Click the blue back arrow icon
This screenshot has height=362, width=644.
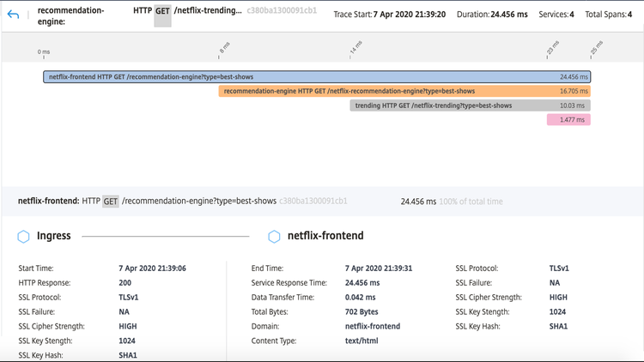13,15
